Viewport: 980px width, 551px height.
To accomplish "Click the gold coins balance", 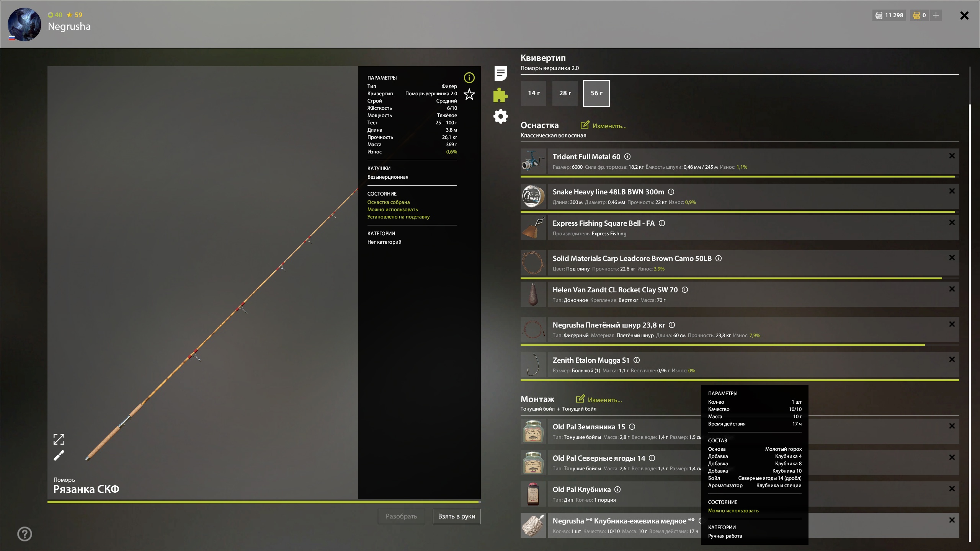I will pyautogui.click(x=919, y=15).
